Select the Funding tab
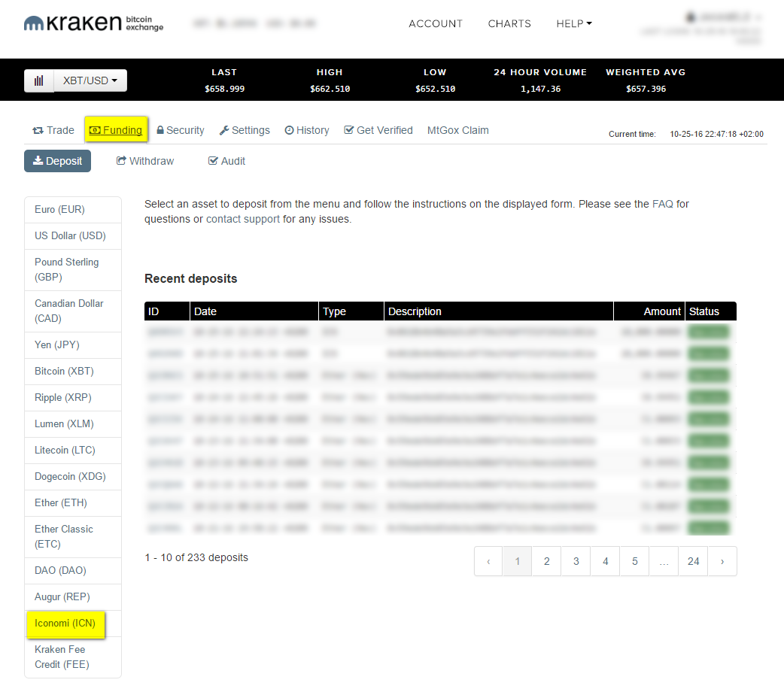This screenshot has width=784, height=698. (x=116, y=130)
